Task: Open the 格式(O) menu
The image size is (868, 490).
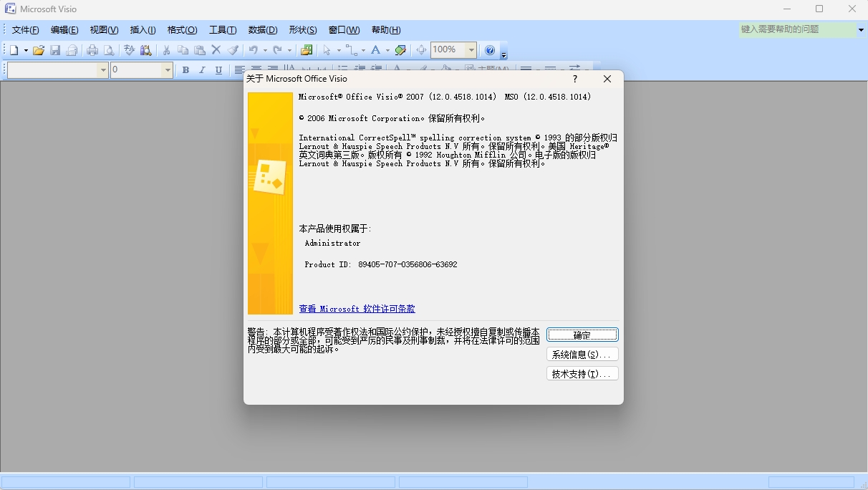Action: pyautogui.click(x=182, y=30)
